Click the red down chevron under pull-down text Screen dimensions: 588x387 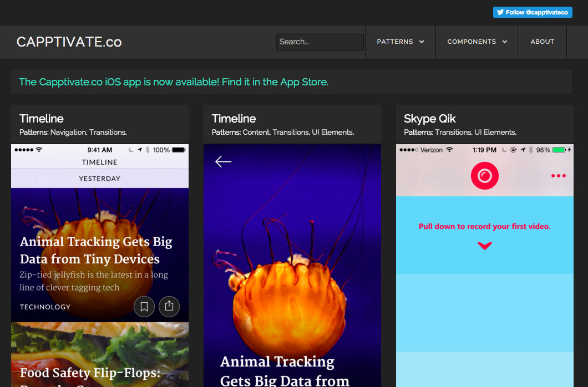coord(484,246)
